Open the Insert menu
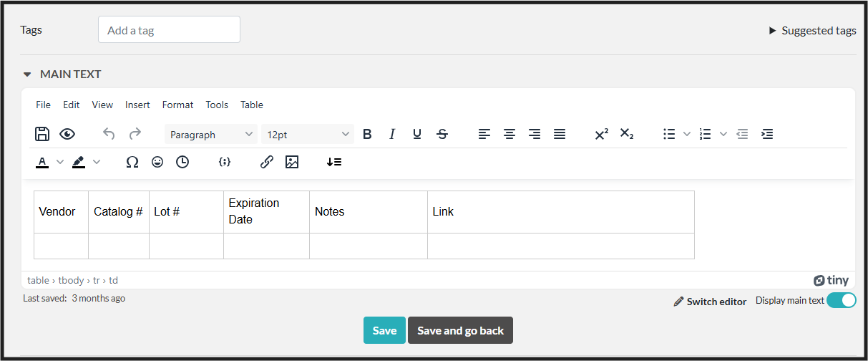The height and width of the screenshot is (361, 868). [137, 105]
